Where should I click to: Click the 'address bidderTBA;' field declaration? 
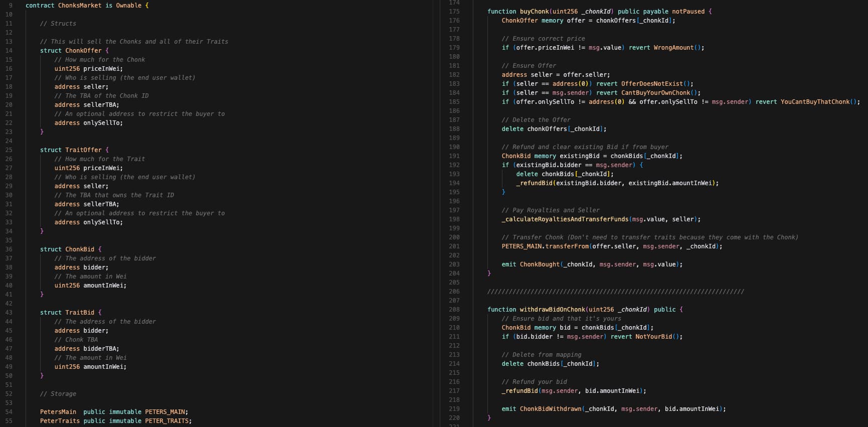[x=87, y=349]
